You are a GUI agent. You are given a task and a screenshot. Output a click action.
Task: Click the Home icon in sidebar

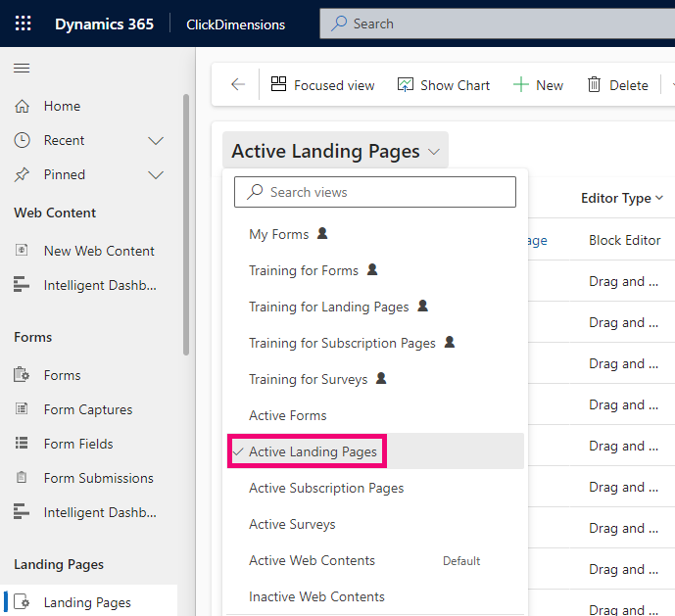click(22, 106)
